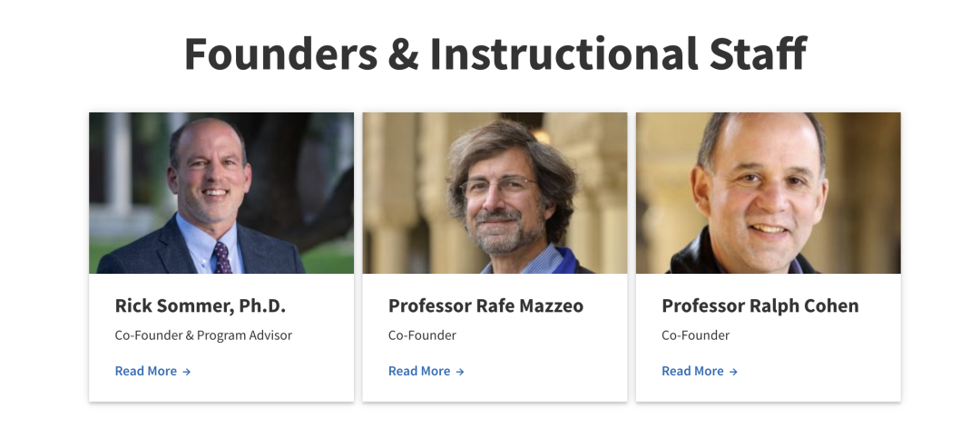
Task: Open Read More link under Rick Sommer
Action: (146, 371)
